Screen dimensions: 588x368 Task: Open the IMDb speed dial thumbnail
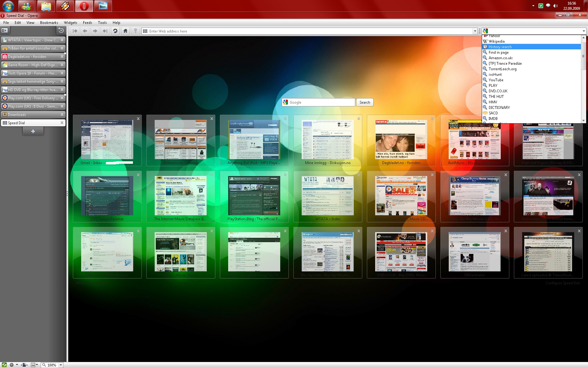(x=181, y=196)
